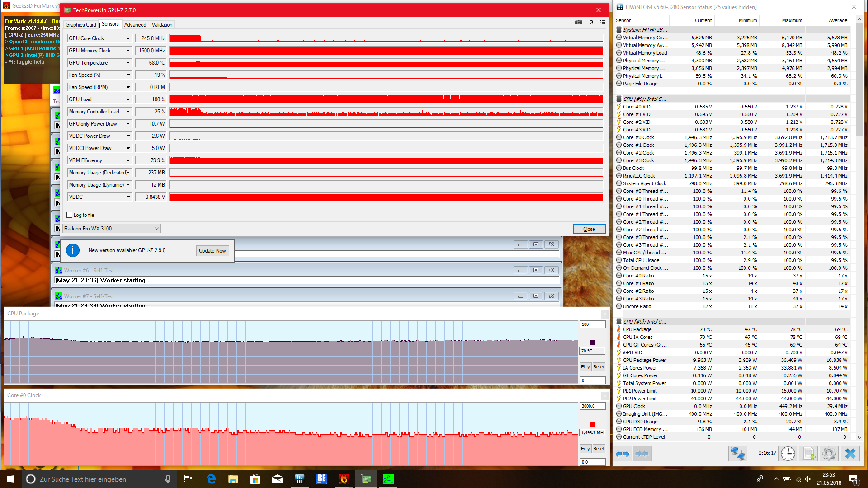This screenshot has height=488, width=868.
Task: Open HWiNFO sensor settings gear
Action: tap(829, 453)
